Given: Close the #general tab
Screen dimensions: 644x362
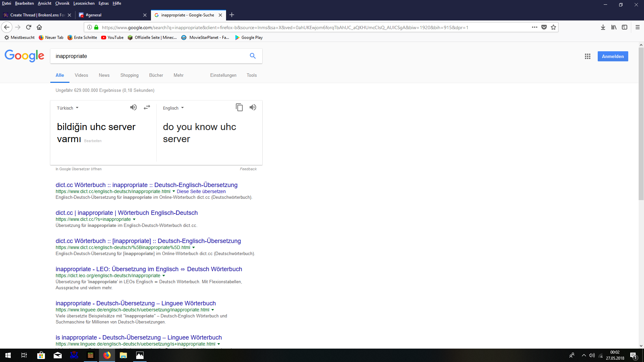Looking at the screenshot, I should 145,15.
